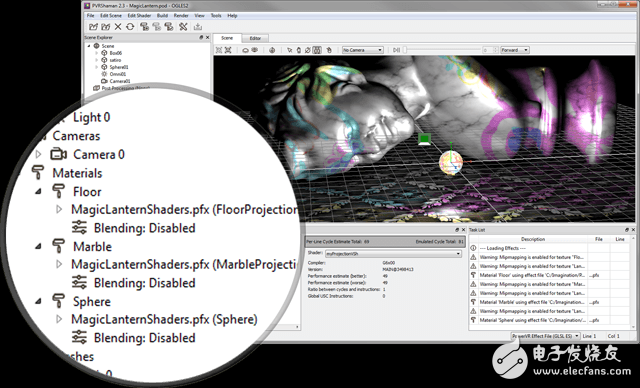Image resolution: width=640 pixels, height=388 pixels.
Task: Click the play/pause animation icon
Action: click(396, 50)
